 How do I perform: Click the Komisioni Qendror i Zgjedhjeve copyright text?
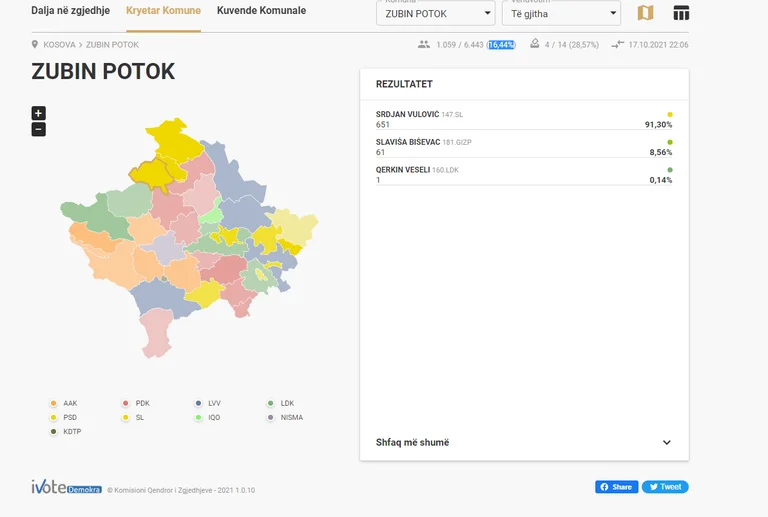(x=181, y=490)
